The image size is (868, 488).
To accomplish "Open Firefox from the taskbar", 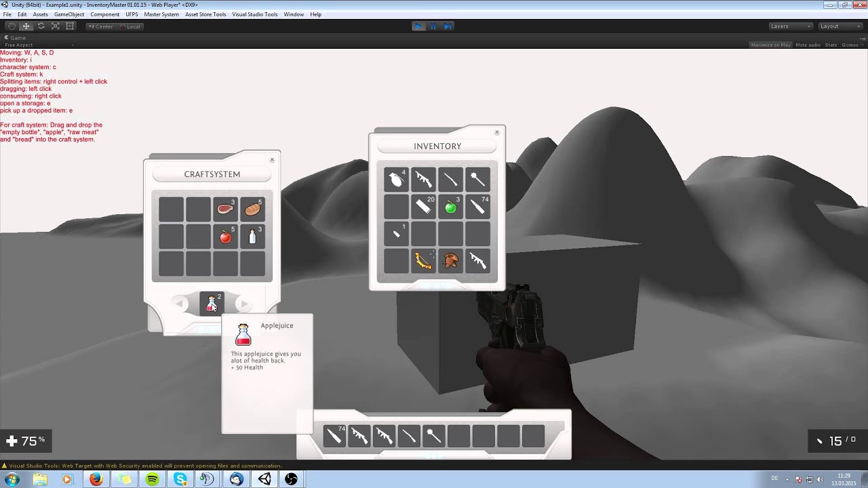I will click(96, 479).
